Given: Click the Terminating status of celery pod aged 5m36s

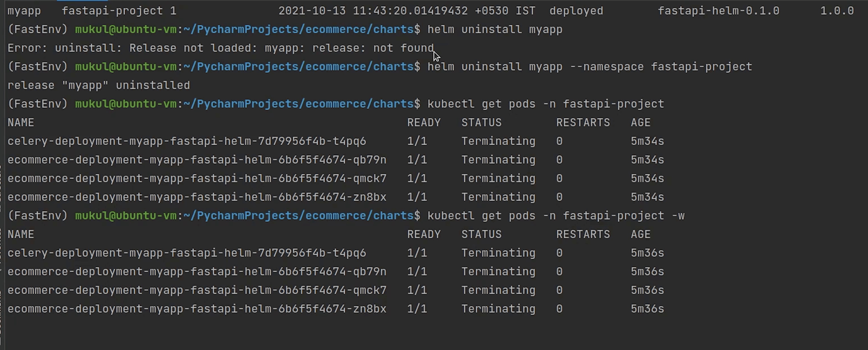Looking at the screenshot, I should pos(498,253).
